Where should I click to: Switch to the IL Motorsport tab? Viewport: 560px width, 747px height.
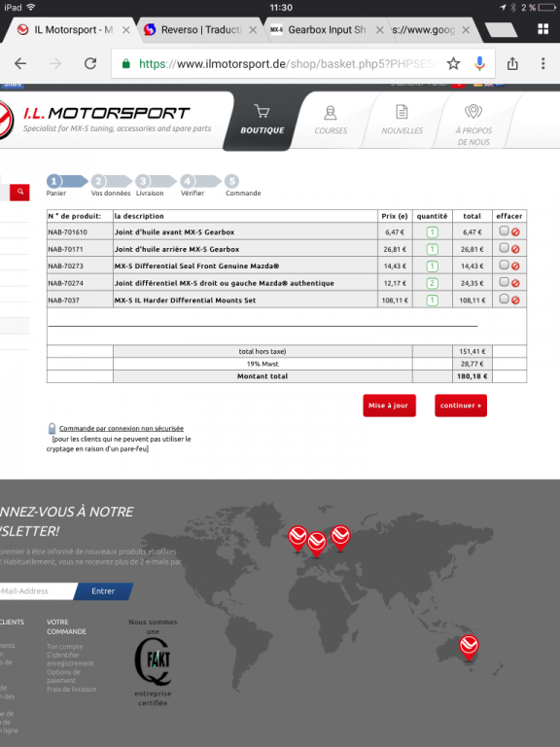69,30
